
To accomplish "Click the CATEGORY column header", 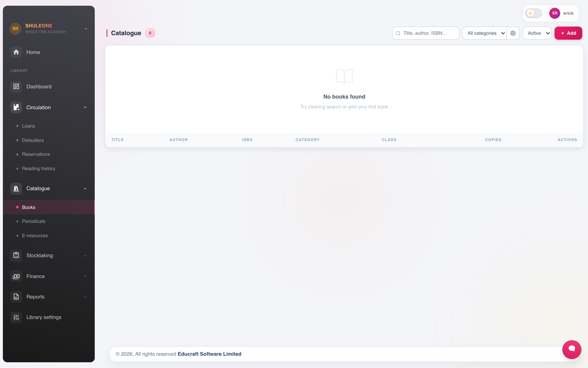I will point(308,140).
